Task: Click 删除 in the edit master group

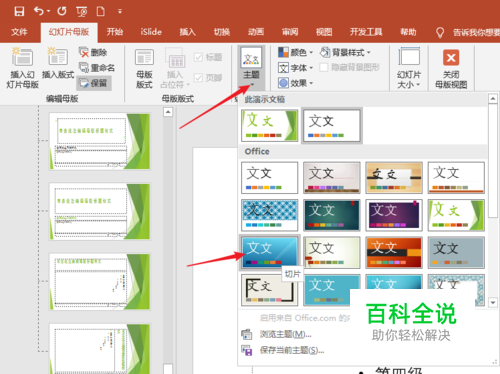Action: (x=93, y=52)
